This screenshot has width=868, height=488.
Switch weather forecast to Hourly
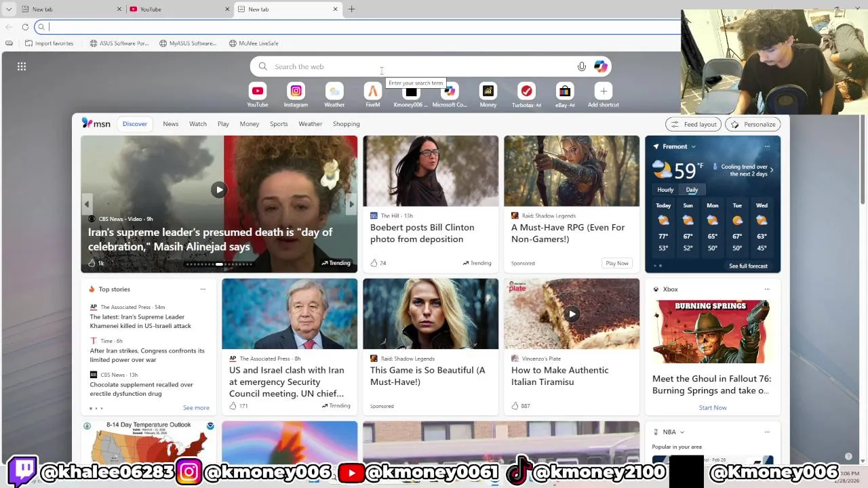[x=665, y=190]
